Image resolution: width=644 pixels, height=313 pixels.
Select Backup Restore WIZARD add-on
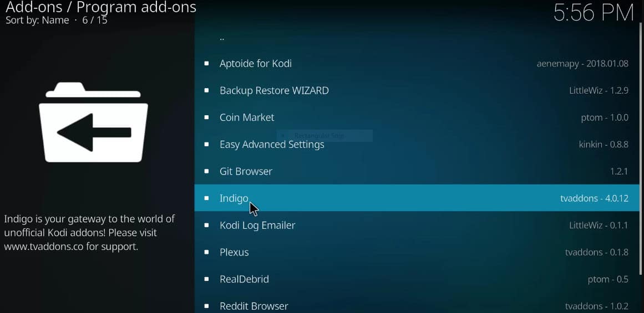pos(417,90)
